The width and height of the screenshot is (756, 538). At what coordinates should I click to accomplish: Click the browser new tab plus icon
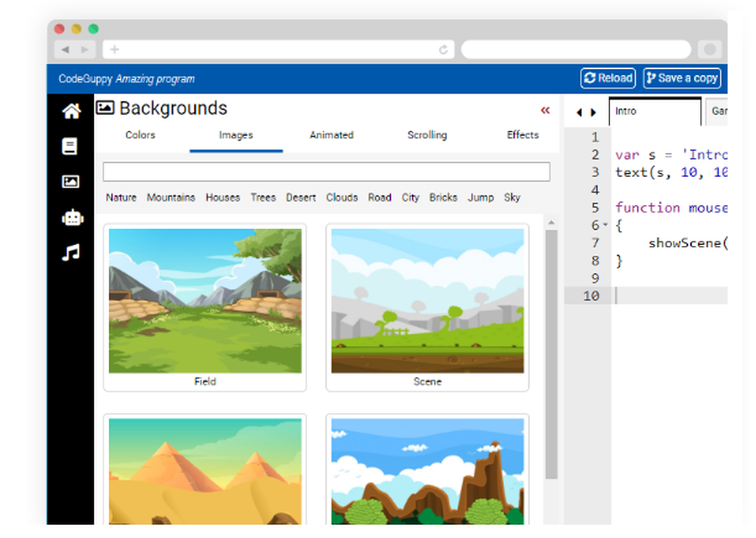(114, 49)
